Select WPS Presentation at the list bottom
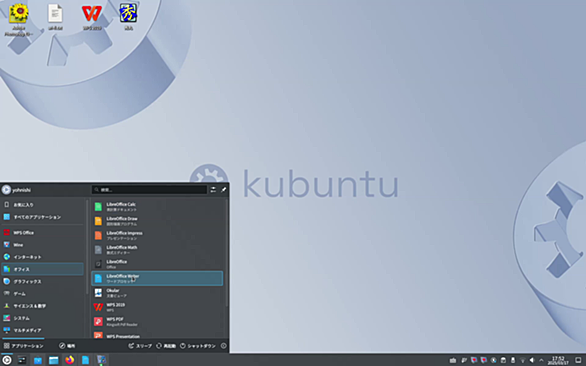586x366 pixels. click(157, 335)
